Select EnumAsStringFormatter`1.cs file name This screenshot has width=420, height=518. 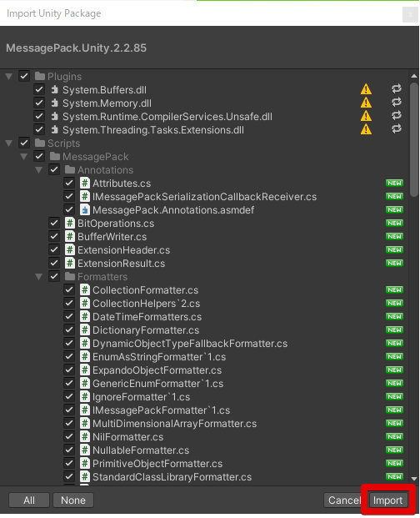click(x=159, y=357)
